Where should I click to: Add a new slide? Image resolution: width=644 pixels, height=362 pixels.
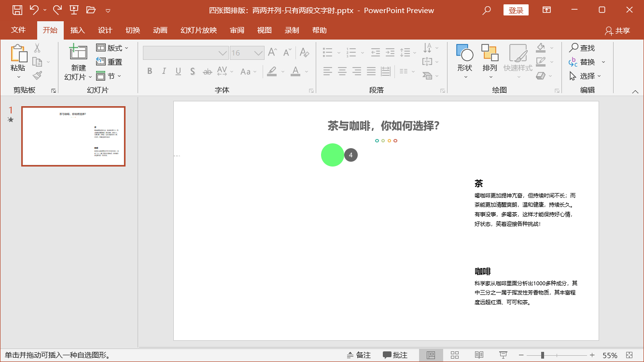click(78, 52)
